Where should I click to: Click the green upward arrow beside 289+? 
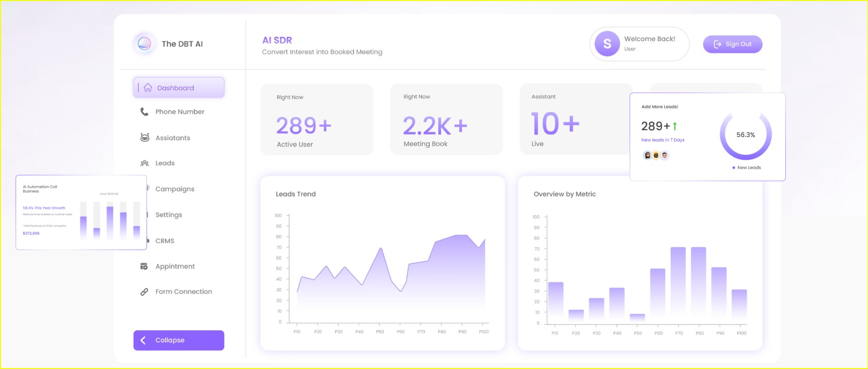[x=675, y=126]
